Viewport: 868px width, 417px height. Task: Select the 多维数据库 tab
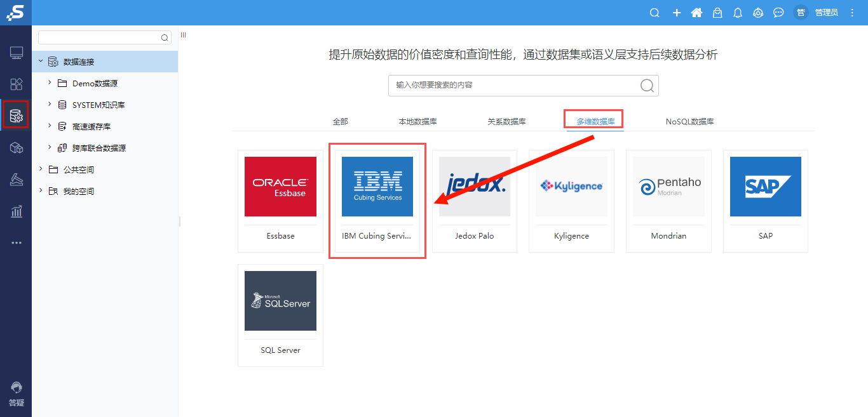(595, 121)
